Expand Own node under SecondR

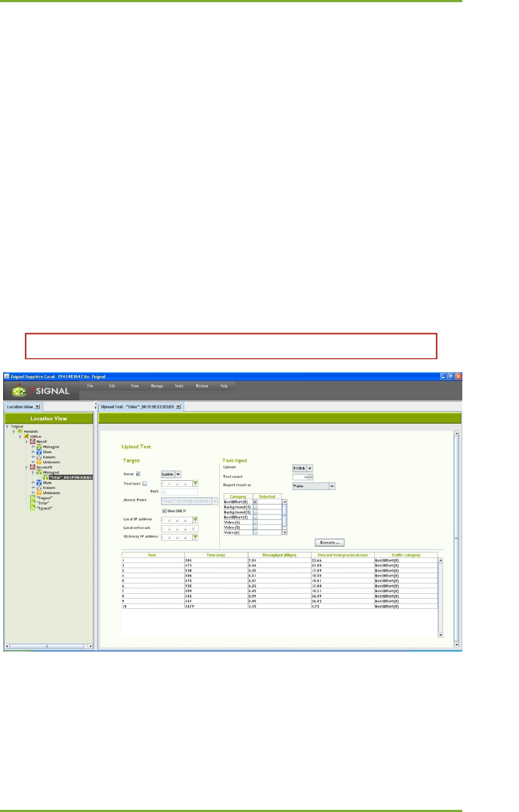click(33, 482)
